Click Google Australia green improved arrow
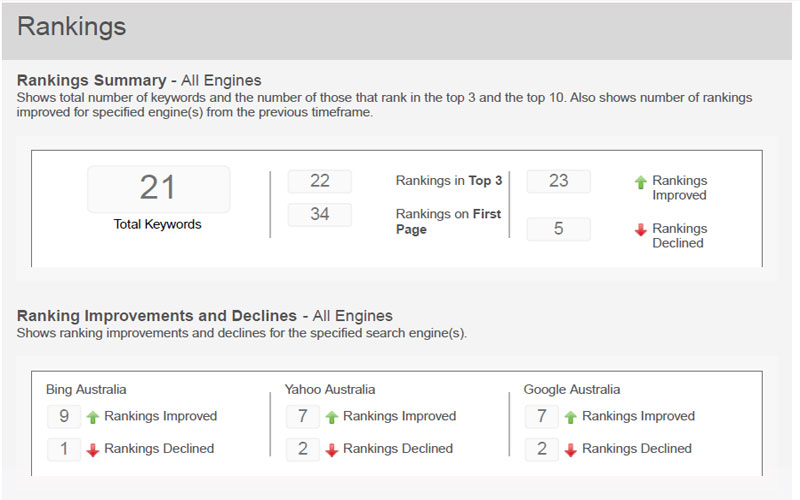The image size is (800, 500). pos(571,417)
